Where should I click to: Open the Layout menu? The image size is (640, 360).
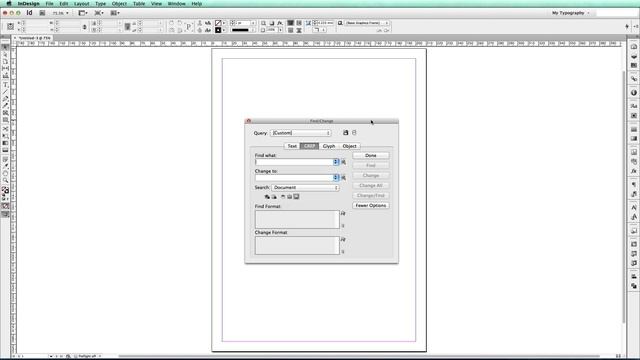click(81, 4)
